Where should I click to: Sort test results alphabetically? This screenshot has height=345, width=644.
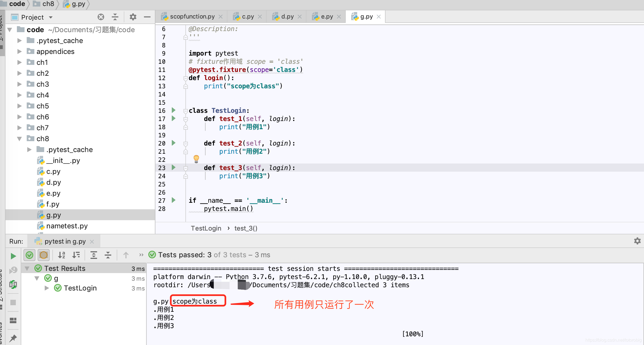pyautogui.click(x=61, y=255)
